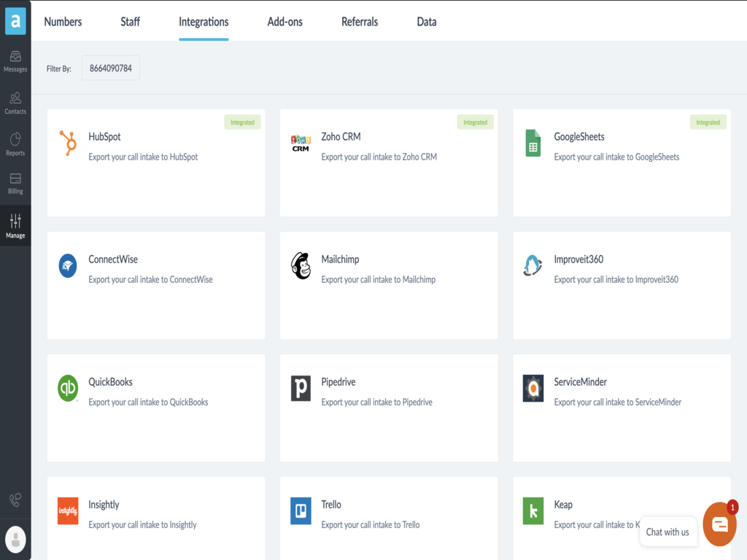Screen dimensions: 747x560
Task: Open the user profile avatar
Action: pyautogui.click(x=15, y=539)
